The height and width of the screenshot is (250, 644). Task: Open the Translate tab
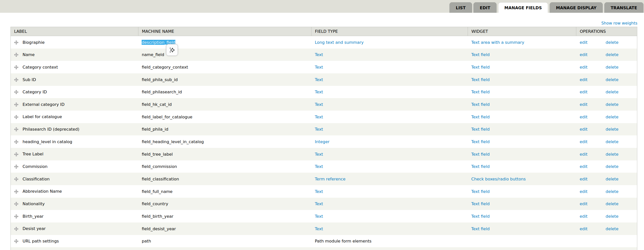[624, 8]
